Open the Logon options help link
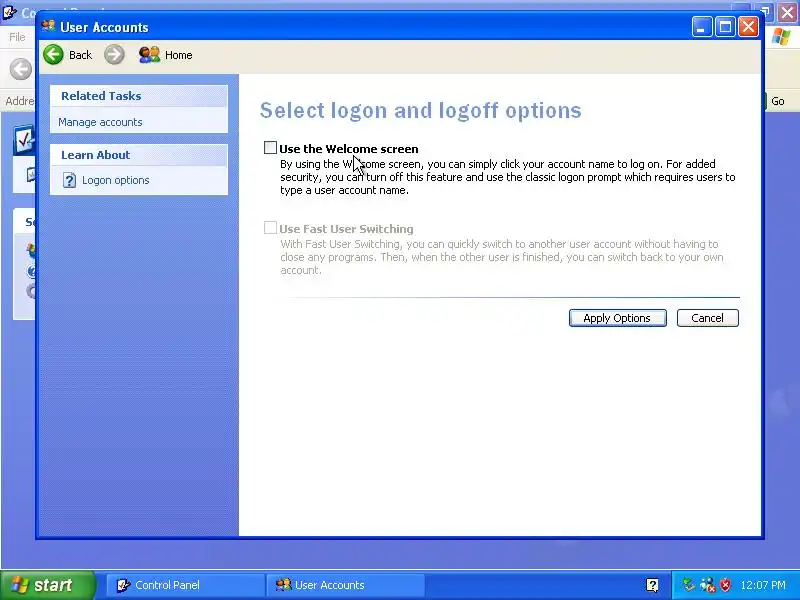Screen dimensions: 800x600 point(116,180)
